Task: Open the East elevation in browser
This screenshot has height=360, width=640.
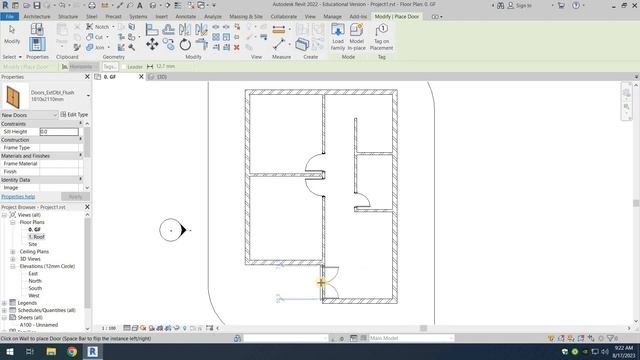Action: coord(33,273)
